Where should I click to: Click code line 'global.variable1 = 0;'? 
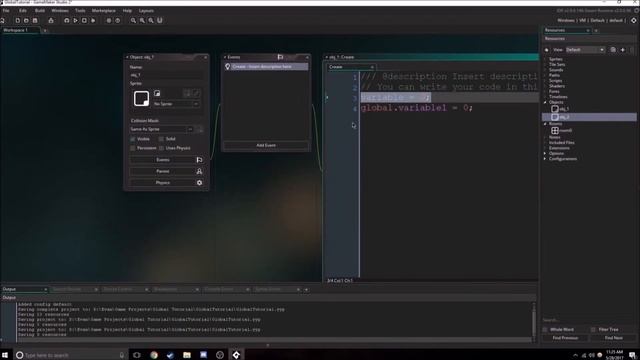(417, 108)
